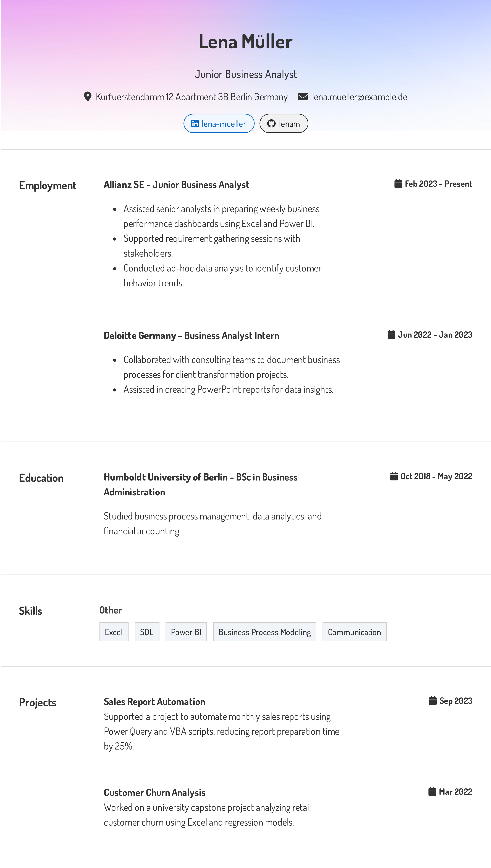Click calendar icon beside Oct 2018 - May 2022
This screenshot has height=868, width=491.
point(394,476)
